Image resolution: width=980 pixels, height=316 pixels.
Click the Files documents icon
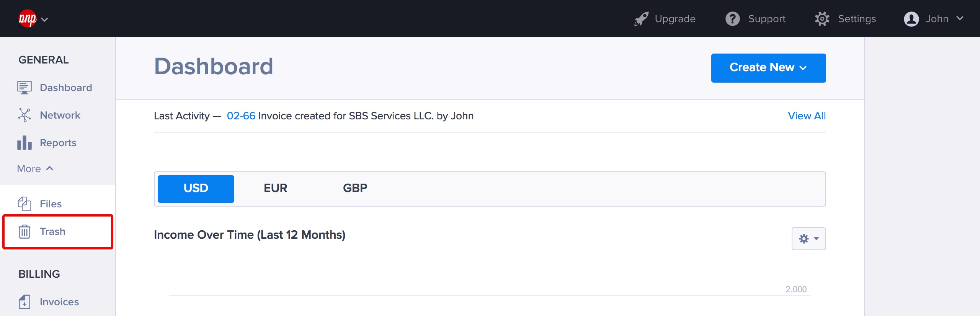tap(24, 204)
